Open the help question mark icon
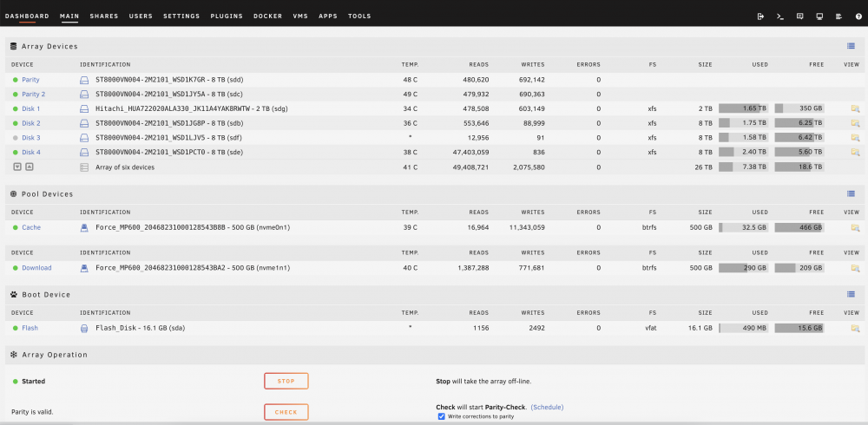The image size is (868, 425). click(x=858, y=16)
